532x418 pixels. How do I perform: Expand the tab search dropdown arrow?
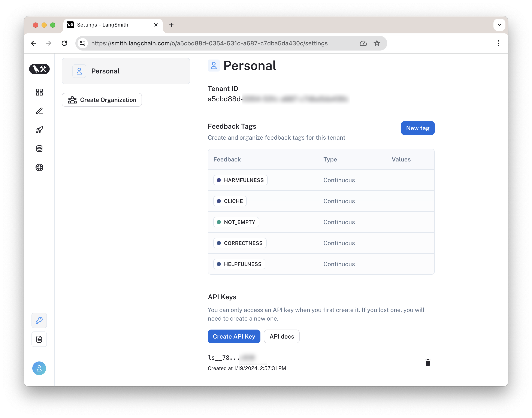pyautogui.click(x=499, y=25)
